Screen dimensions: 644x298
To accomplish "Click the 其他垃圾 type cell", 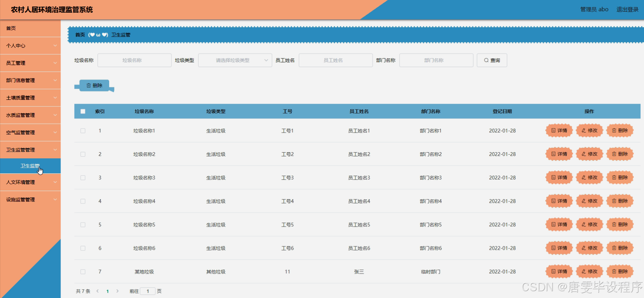I will (x=216, y=271).
